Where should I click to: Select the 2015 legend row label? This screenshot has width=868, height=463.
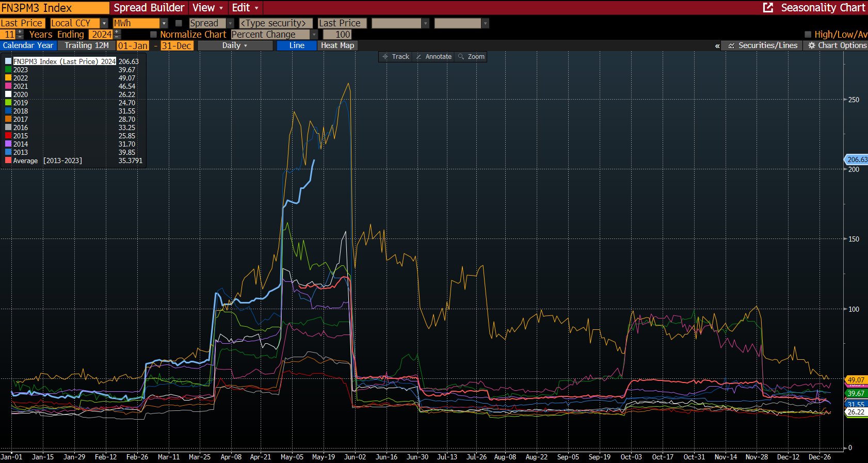pos(21,136)
